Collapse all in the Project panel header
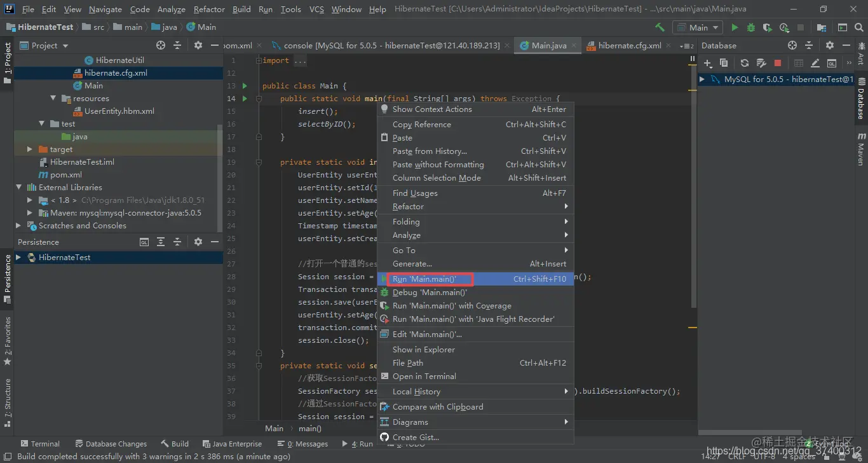 pyautogui.click(x=177, y=45)
